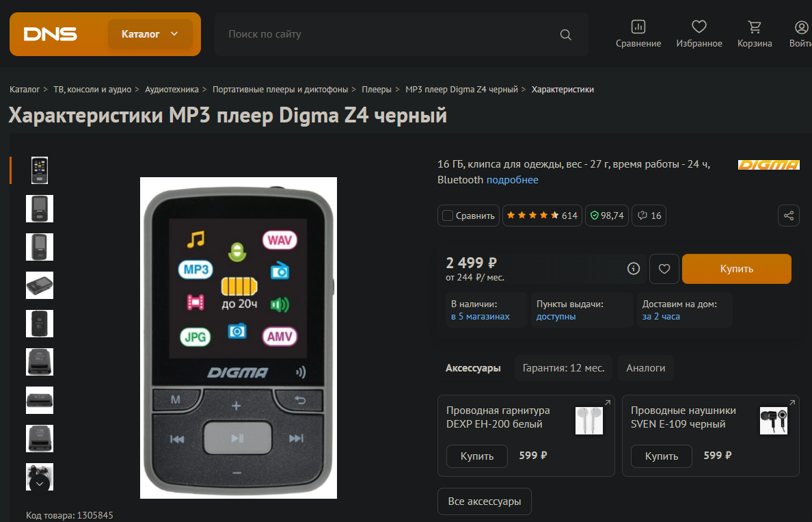The height and width of the screenshot is (522, 812).
Task: Open the 16 comments badge
Action: tap(649, 216)
